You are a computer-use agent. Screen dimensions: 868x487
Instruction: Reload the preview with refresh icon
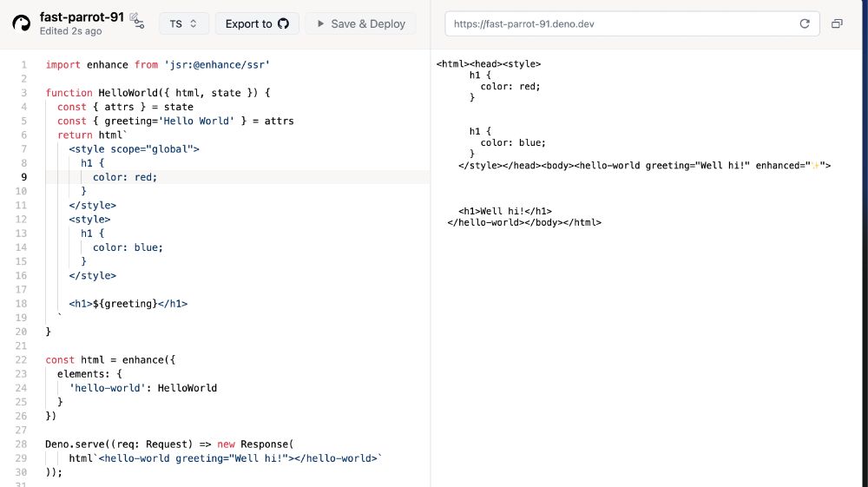[x=805, y=23]
